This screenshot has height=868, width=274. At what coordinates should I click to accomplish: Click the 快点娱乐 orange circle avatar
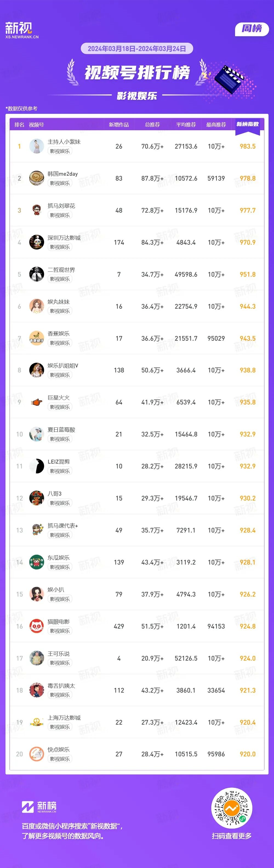click(x=36, y=754)
